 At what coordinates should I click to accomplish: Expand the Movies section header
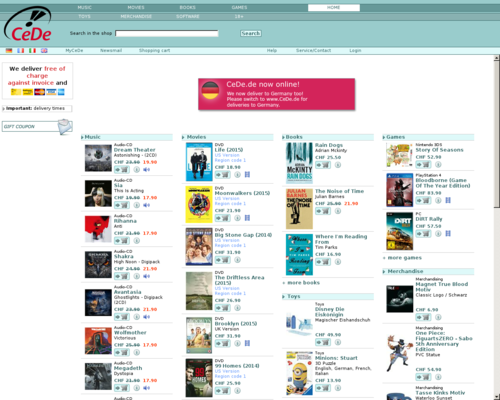point(227,137)
